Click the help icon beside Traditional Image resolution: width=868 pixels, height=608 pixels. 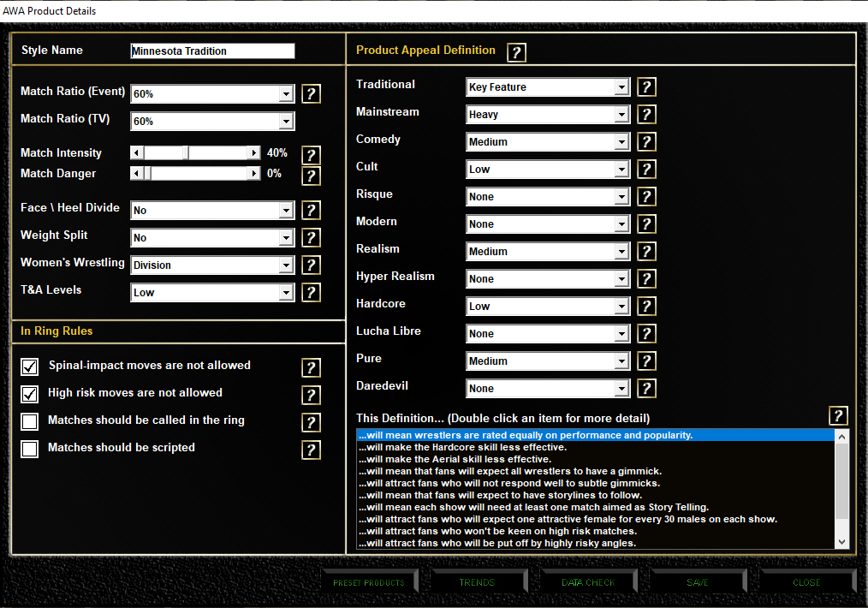pos(647,86)
